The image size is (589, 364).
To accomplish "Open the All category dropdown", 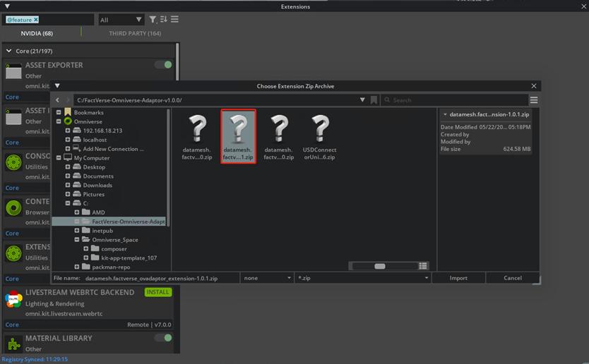I will 121,20.
